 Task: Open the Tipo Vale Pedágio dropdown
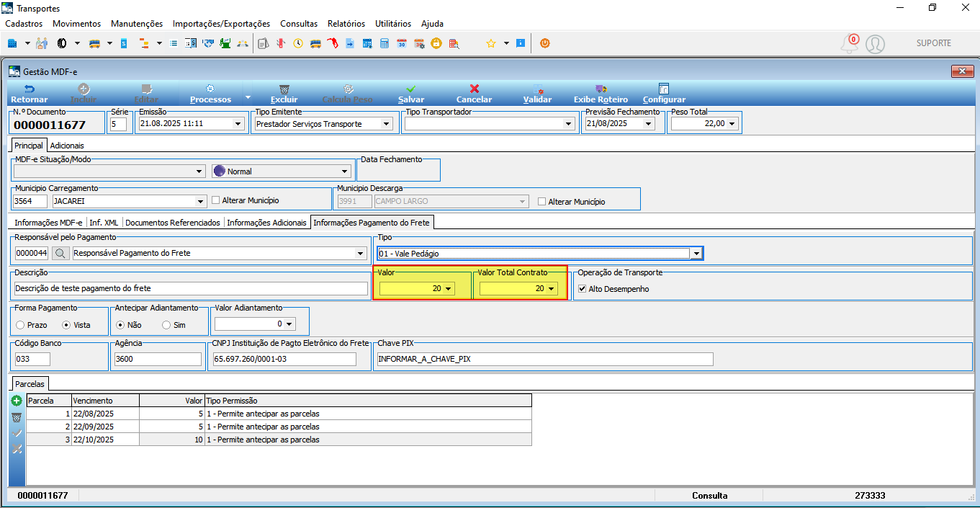tap(696, 253)
